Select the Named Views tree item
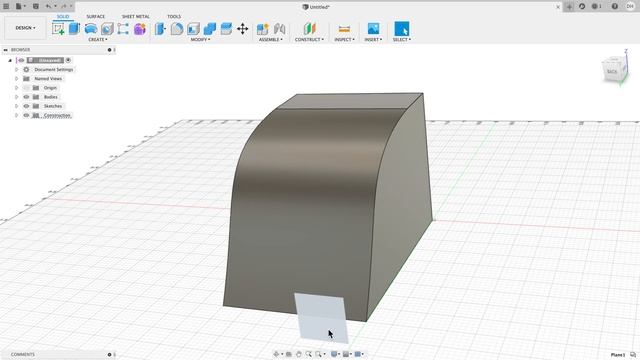This screenshot has width=640, height=360. click(48, 78)
